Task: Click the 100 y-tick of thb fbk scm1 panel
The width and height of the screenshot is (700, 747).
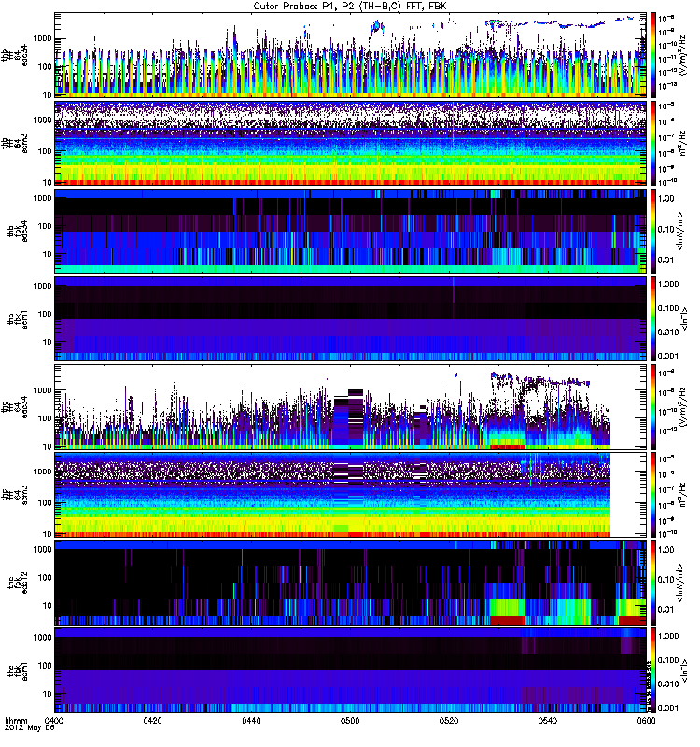Action: point(45,314)
